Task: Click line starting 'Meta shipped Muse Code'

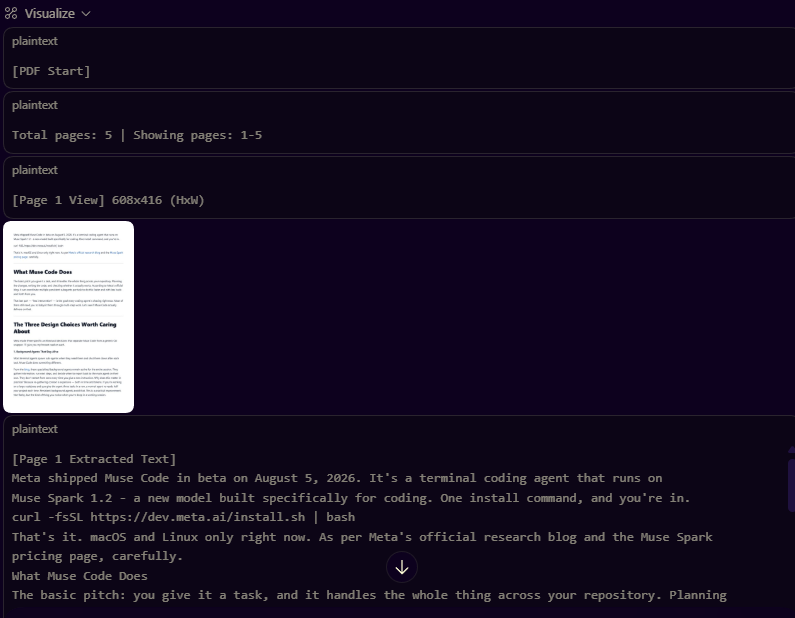Action: (337, 479)
